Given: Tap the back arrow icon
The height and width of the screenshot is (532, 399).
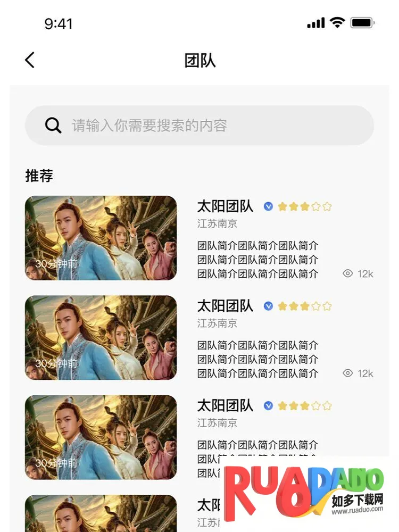Looking at the screenshot, I should pos(30,60).
